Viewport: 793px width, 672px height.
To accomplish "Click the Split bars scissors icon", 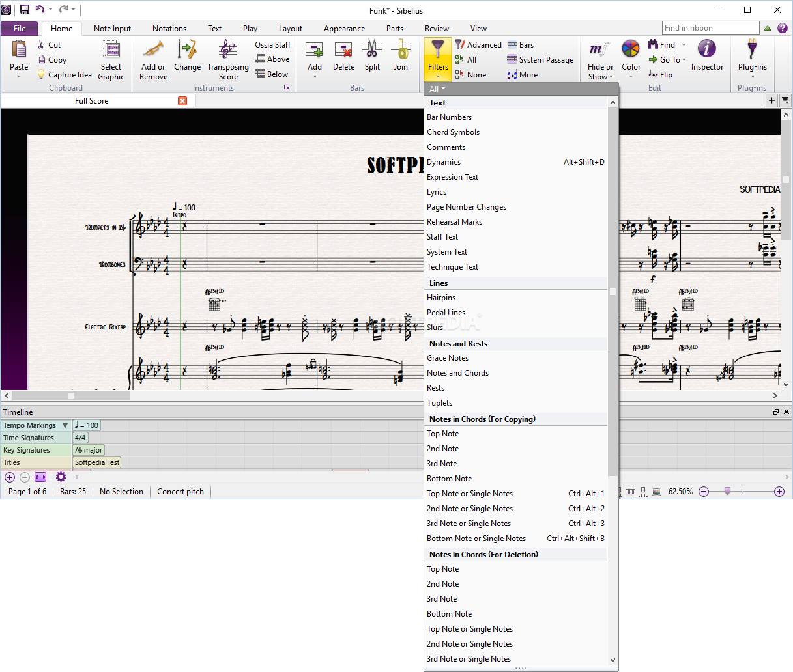I will point(372,49).
